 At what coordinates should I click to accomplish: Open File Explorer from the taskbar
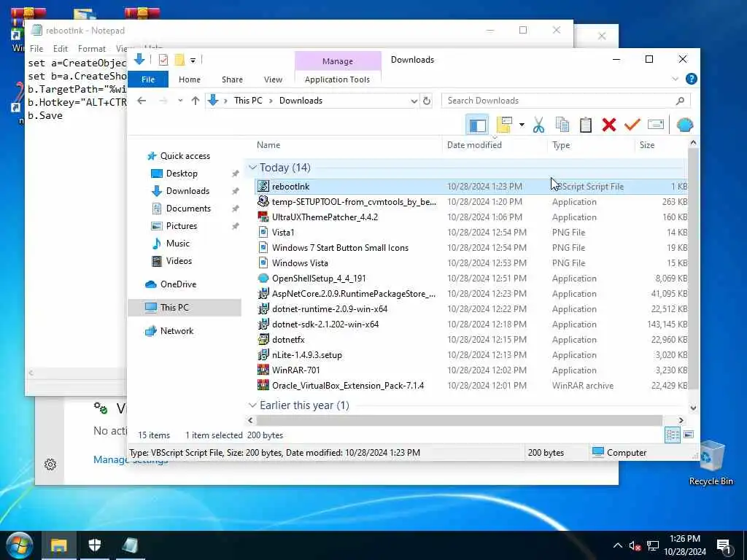[59, 545]
